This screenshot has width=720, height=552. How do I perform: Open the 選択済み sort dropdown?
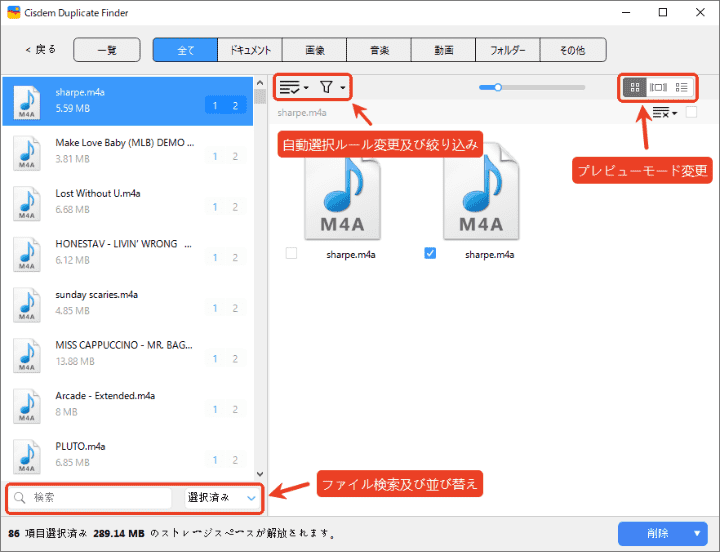tap(221, 497)
